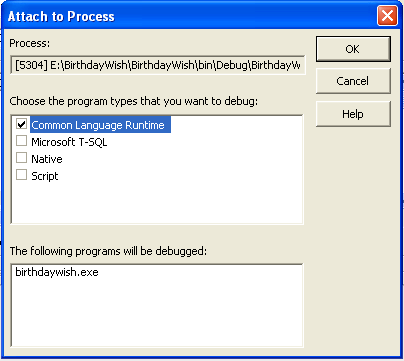The height and width of the screenshot is (361, 404).
Task: Select birthdaywish.exe in debugged programs list
Action: (57, 272)
